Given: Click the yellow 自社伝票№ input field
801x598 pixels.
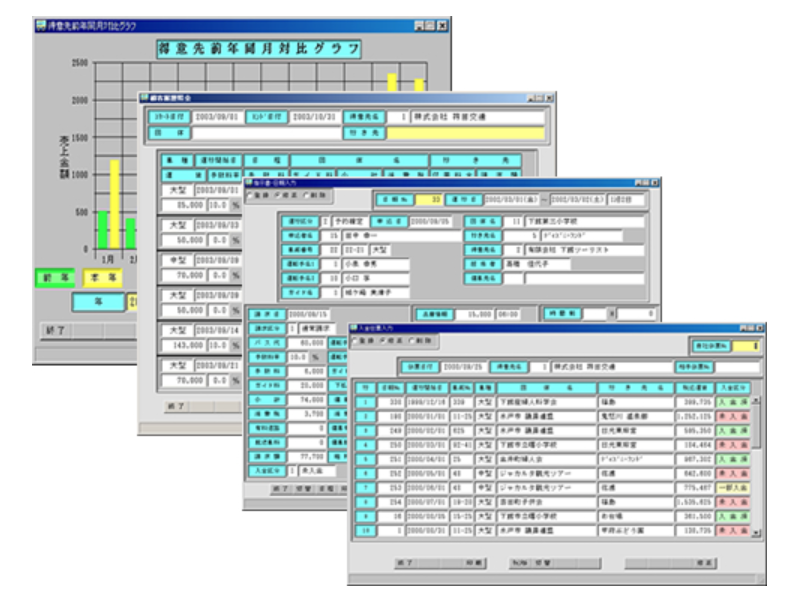Looking at the screenshot, I should tap(745, 345).
